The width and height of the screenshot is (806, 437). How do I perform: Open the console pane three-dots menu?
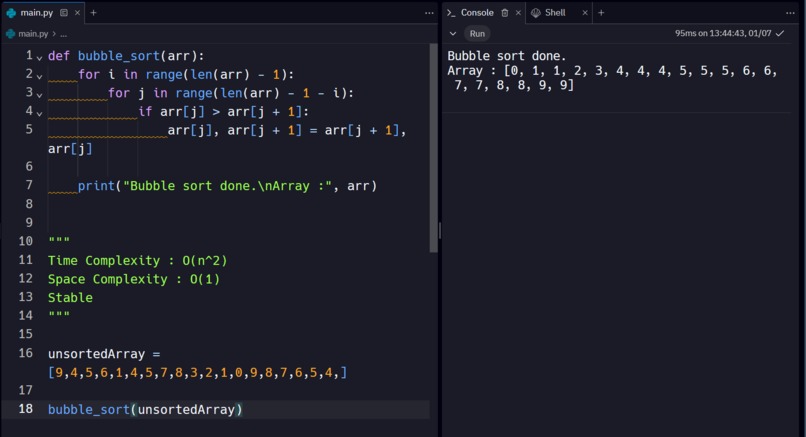[790, 13]
